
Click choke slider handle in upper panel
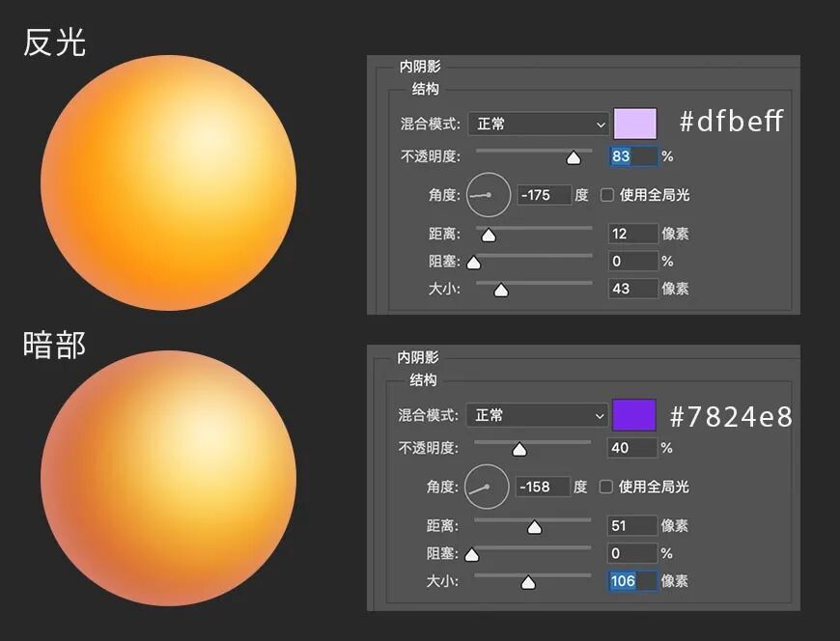click(473, 263)
